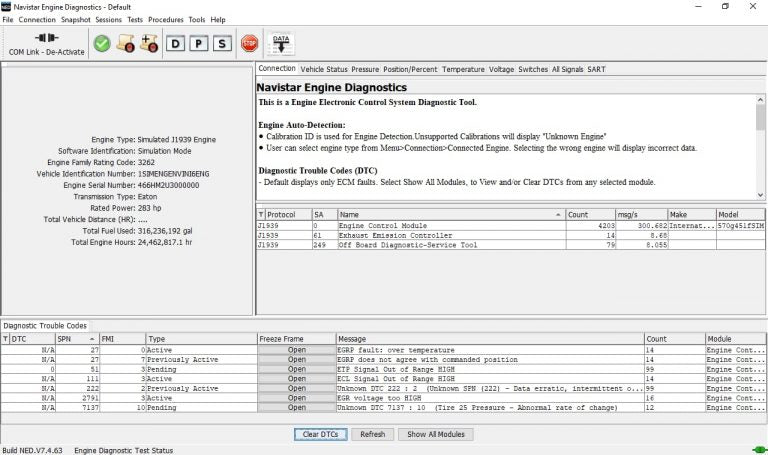
Task: Click the red STOP sign icon
Action: (249, 43)
